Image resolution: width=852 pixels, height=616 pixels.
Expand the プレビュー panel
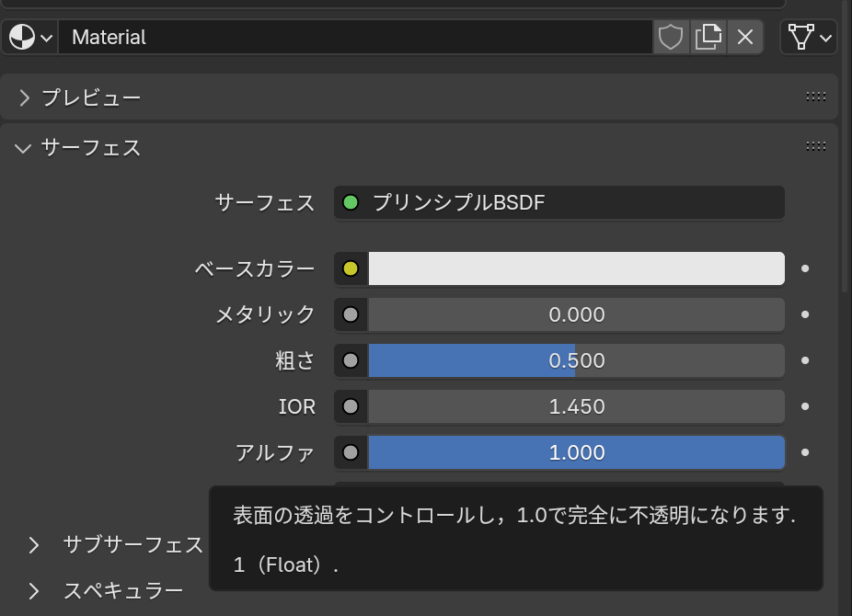point(24,98)
